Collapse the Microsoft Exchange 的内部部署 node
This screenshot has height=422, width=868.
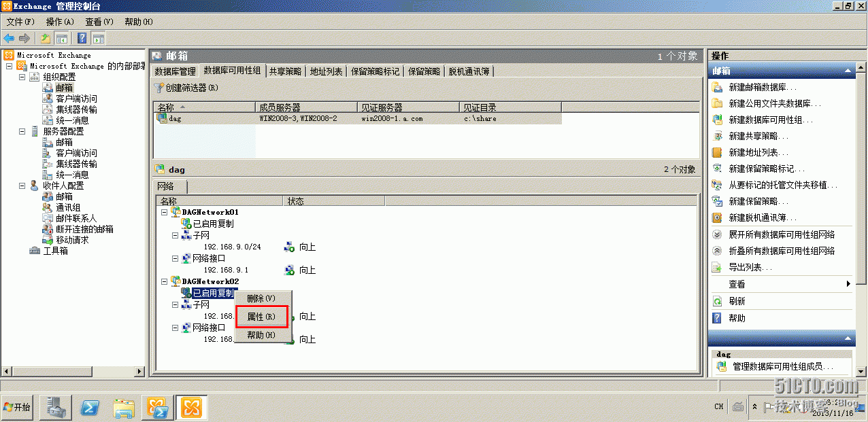(9, 66)
